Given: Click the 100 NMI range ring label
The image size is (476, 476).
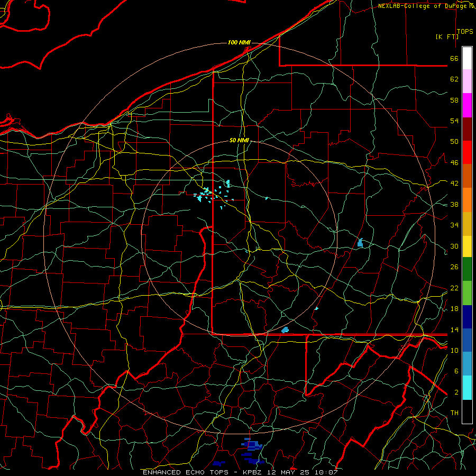Looking at the screenshot, I should pyautogui.click(x=239, y=42).
